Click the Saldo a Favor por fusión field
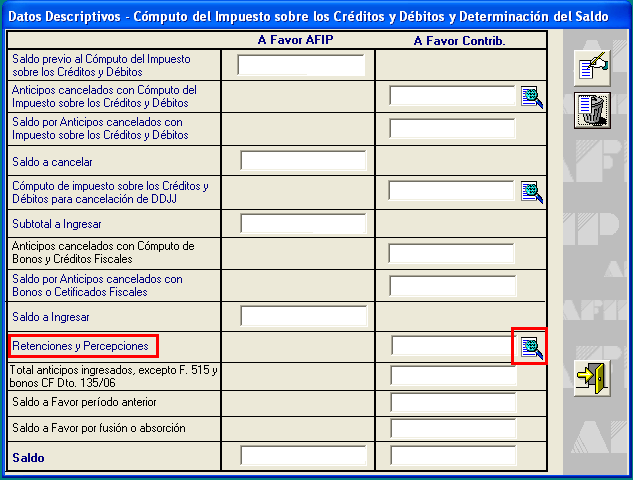The width and height of the screenshot is (633, 480). [x=453, y=429]
